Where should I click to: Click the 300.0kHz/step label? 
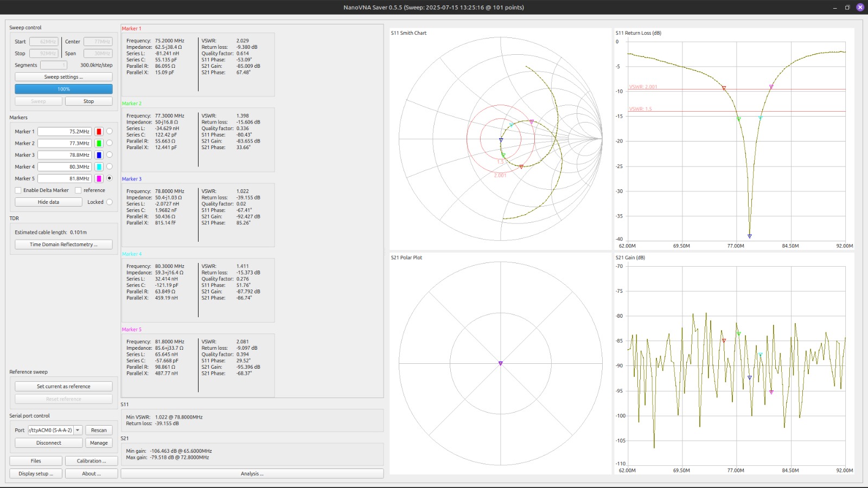click(x=97, y=65)
